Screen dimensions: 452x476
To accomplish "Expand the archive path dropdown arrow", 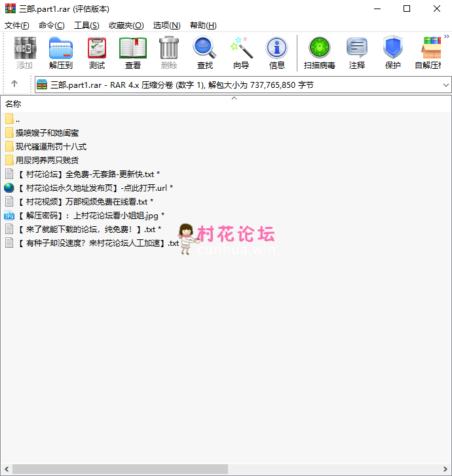I will (x=446, y=85).
